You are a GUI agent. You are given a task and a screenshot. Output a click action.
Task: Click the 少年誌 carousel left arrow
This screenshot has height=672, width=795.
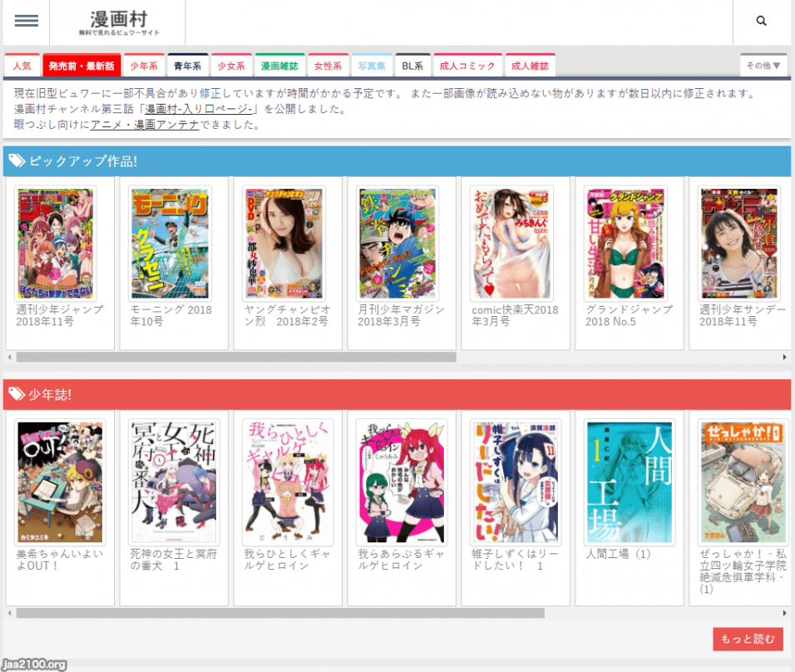point(9,613)
